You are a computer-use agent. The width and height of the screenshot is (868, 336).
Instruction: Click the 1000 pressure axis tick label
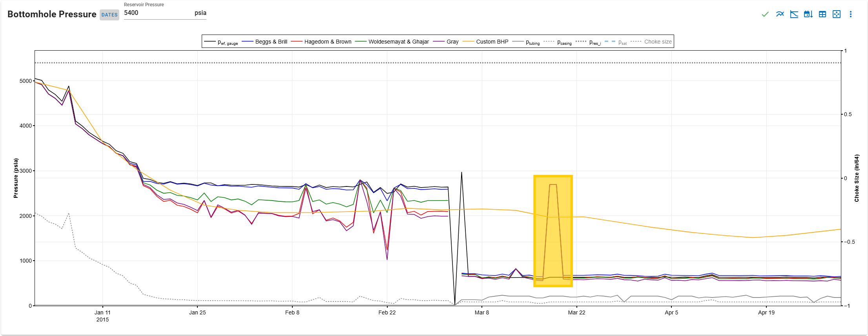pos(26,261)
